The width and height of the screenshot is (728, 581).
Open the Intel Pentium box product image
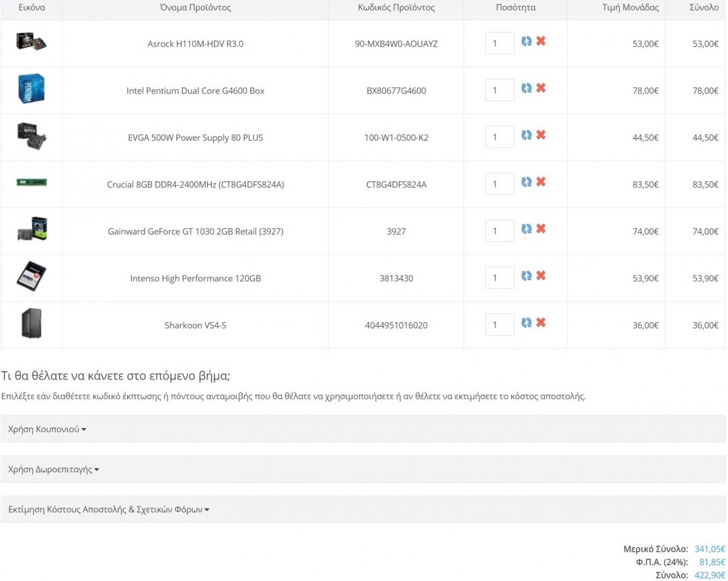point(32,89)
